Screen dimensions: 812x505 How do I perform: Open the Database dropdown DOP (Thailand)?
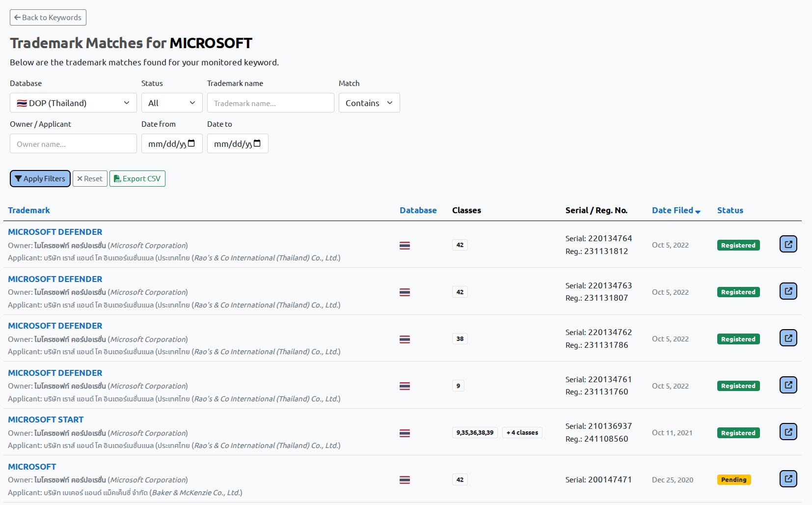(73, 103)
